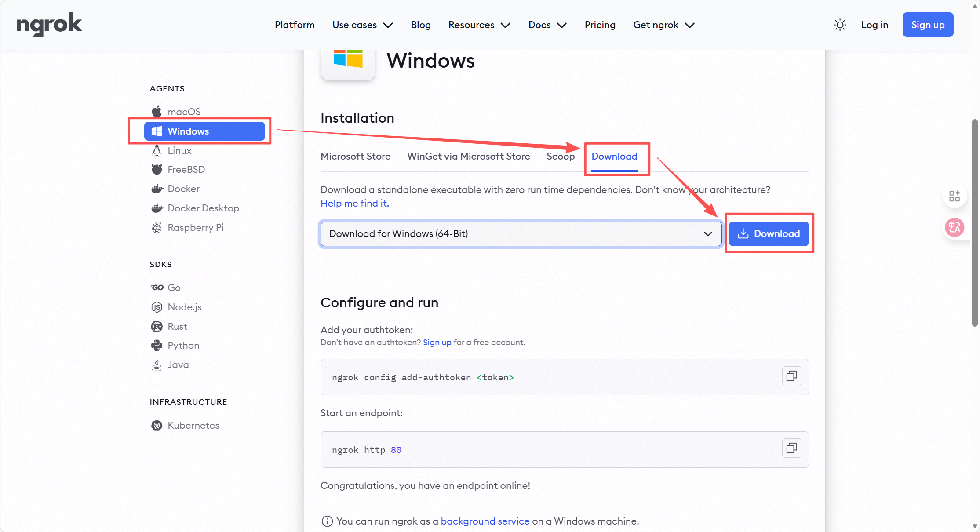Open the pink translate floating icon
The width and height of the screenshot is (980, 532).
pyautogui.click(x=954, y=227)
